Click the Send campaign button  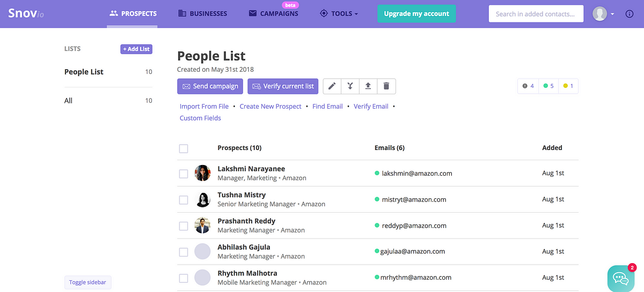210,86
